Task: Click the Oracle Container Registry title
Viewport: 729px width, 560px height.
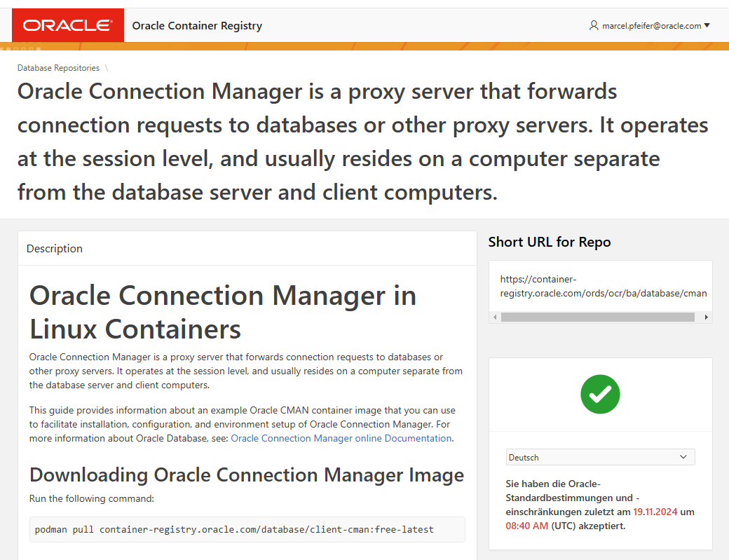Action: 197,26
